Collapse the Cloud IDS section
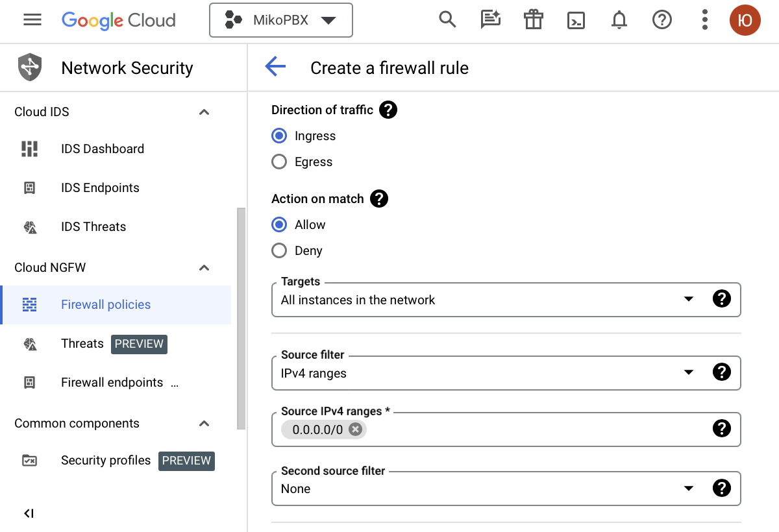Screen dimensions: 779x532 coord(204,112)
